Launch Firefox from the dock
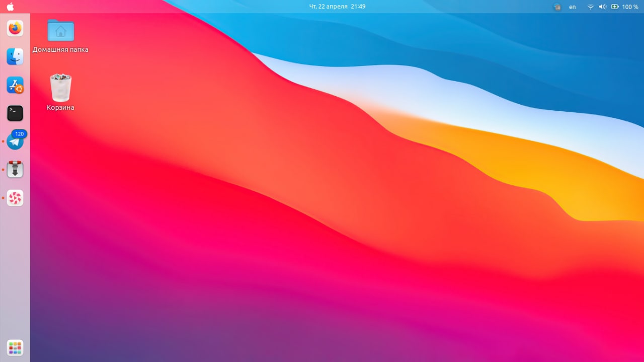Screen dimensions: 644x362 [x=15, y=28]
